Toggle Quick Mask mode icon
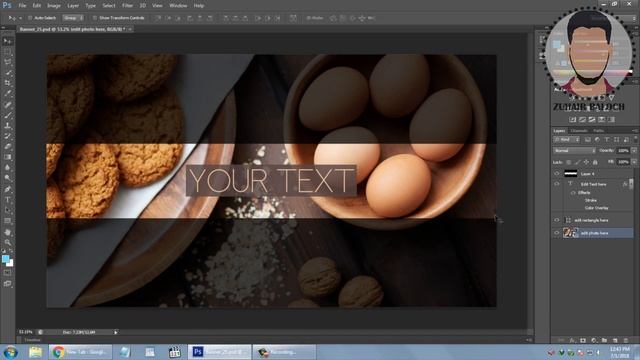640x360 pixels. pyautogui.click(x=7, y=273)
